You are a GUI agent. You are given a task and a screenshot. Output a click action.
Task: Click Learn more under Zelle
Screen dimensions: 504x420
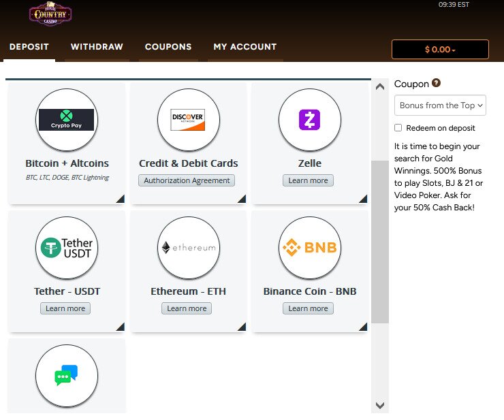(x=308, y=180)
